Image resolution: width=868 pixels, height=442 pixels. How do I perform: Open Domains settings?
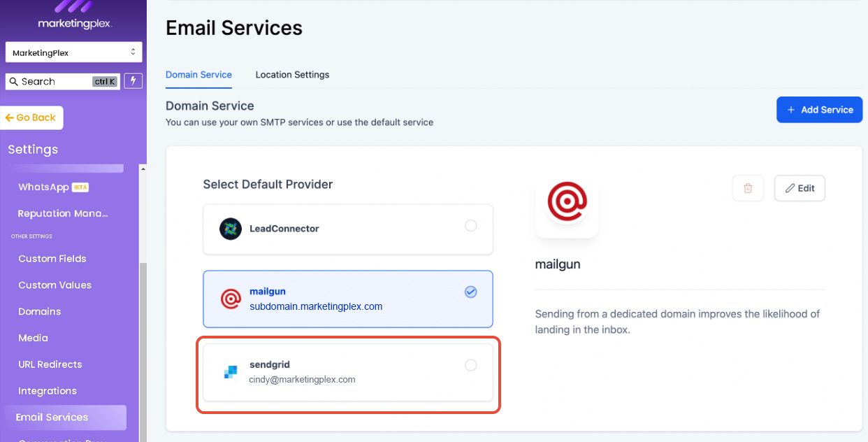[39, 312]
